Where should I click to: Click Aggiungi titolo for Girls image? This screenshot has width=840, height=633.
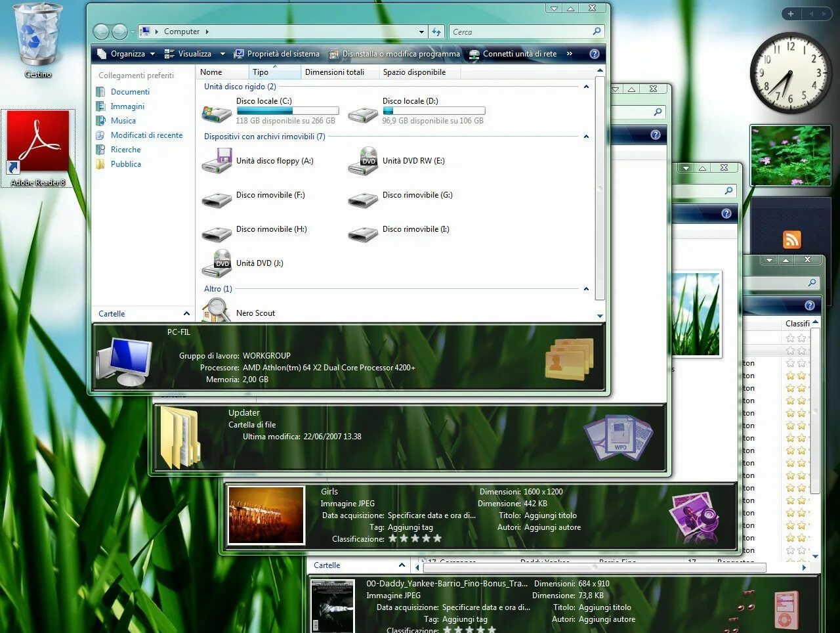550,515
